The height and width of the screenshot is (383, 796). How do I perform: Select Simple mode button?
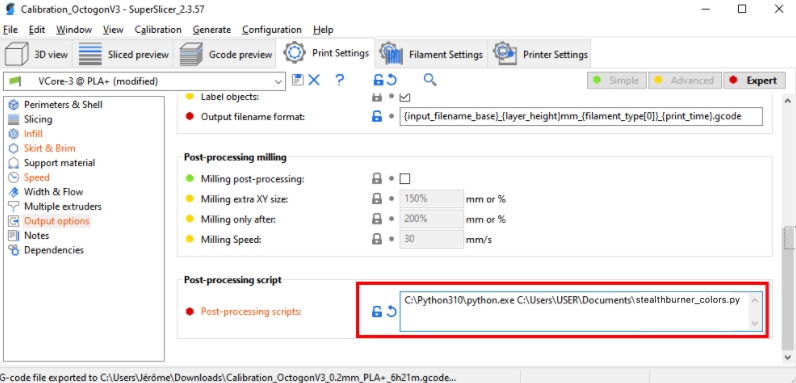point(617,80)
